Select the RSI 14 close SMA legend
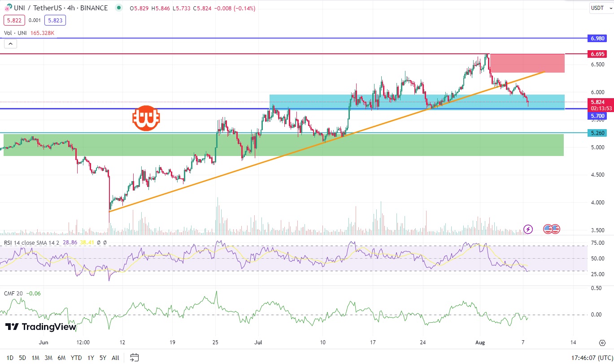This screenshot has width=614, height=364. (x=31, y=242)
